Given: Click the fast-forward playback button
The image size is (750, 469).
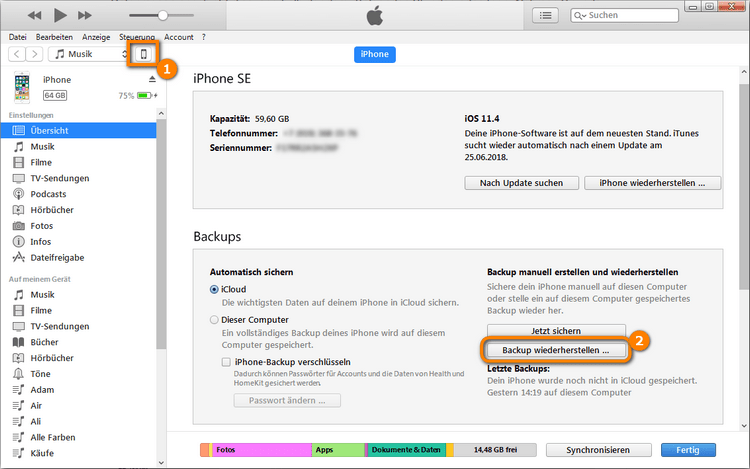Looking at the screenshot, I should point(85,15).
